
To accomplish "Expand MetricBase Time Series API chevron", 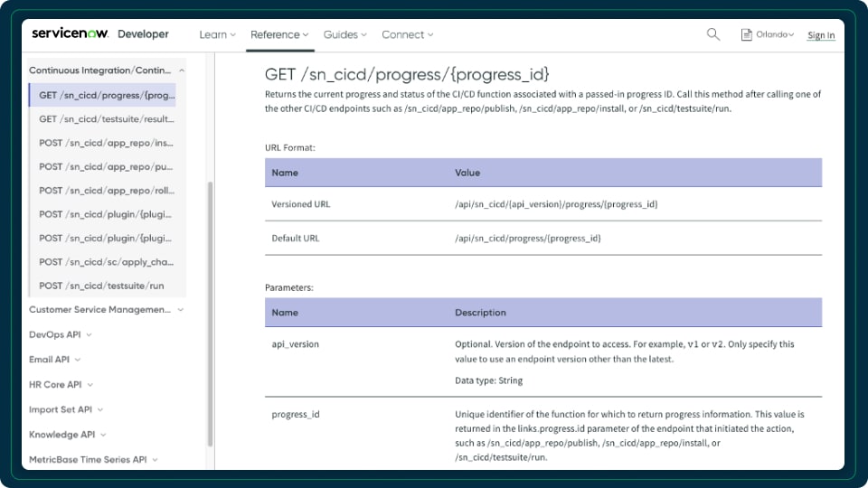I will click(155, 460).
